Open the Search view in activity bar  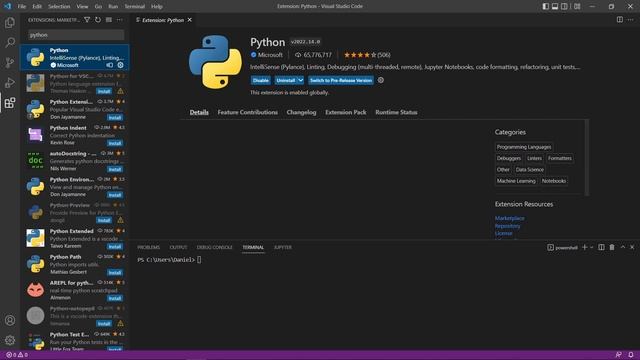[x=10, y=42]
